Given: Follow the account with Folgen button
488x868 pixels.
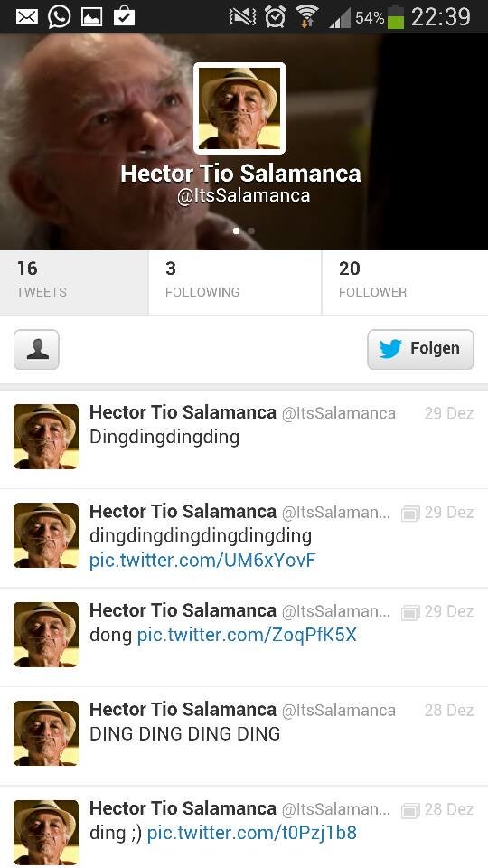Looking at the screenshot, I should click(x=420, y=349).
